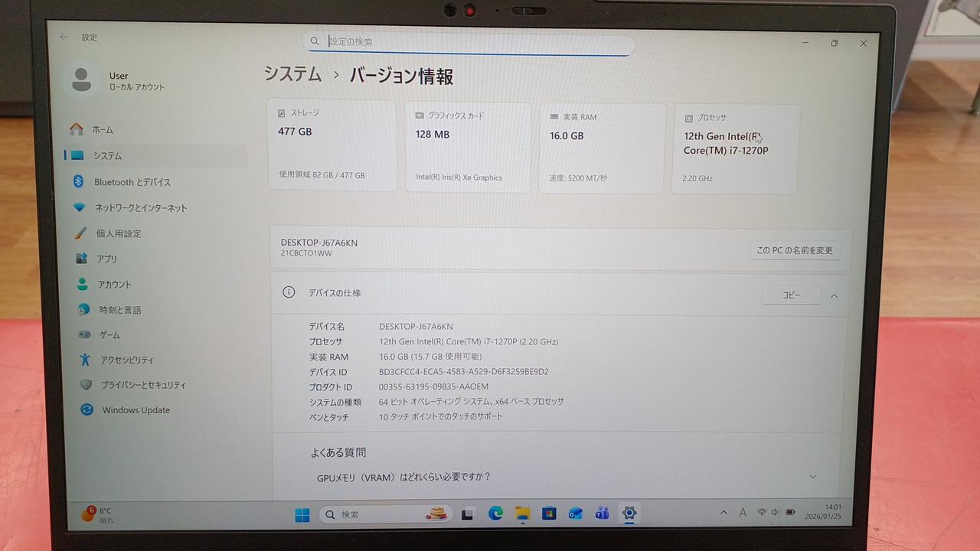Copy device specs with コピー button
This screenshot has width=980, height=551.
coord(791,295)
